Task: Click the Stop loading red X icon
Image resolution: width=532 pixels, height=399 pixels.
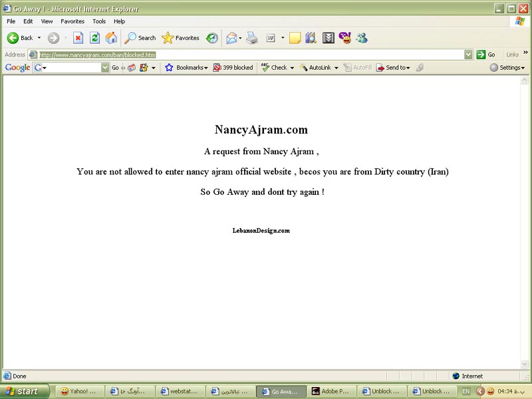Action: pyautogui.click(x=78, y=38)
